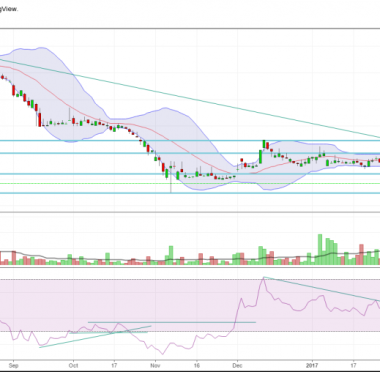Select the tallest green volume bar near 2017

[320, 249]
